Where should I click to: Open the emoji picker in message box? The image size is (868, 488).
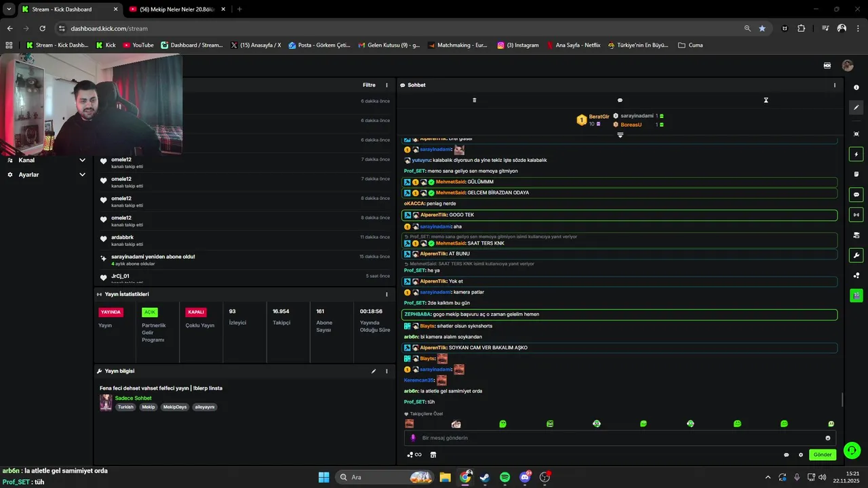tap(828, 438)
